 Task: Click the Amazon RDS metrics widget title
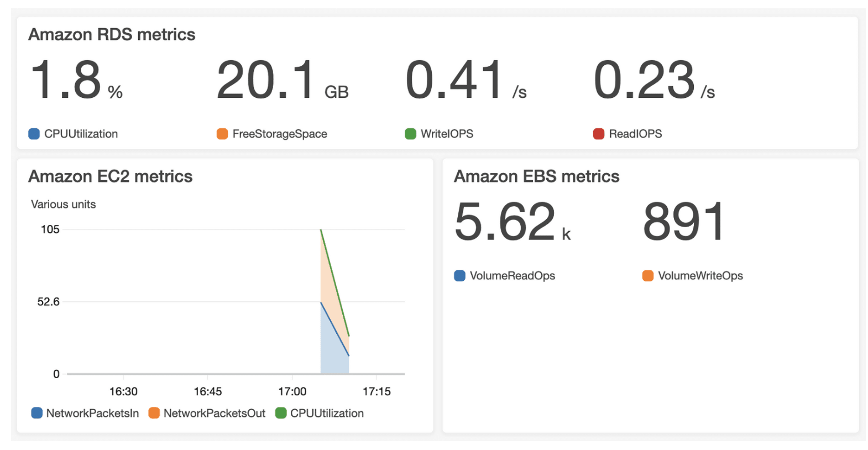112,35
